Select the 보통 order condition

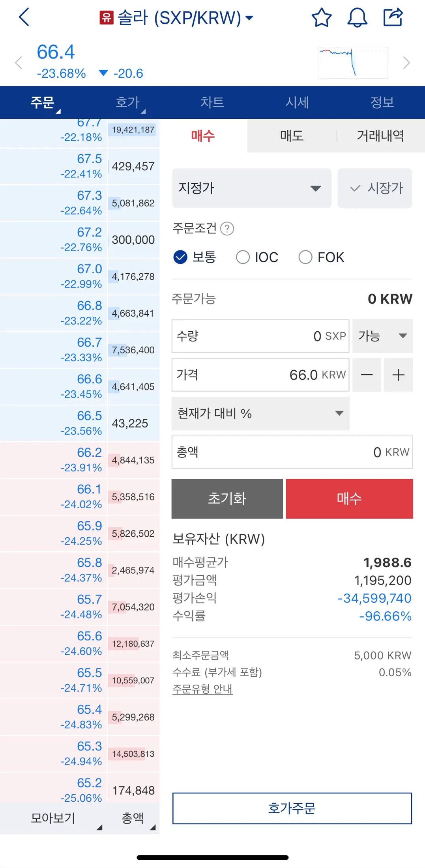click(181, 257)
